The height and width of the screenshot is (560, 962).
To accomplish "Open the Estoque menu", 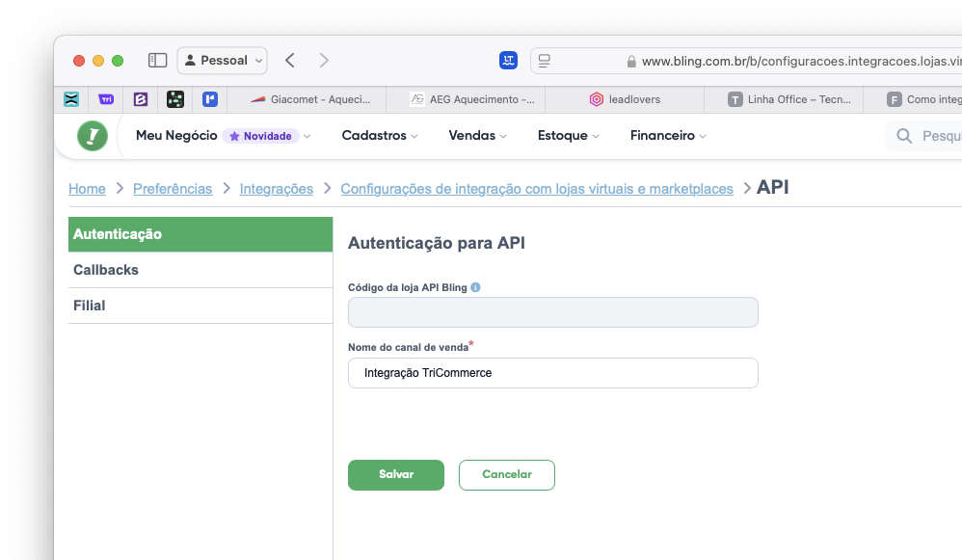I will 563,136.
